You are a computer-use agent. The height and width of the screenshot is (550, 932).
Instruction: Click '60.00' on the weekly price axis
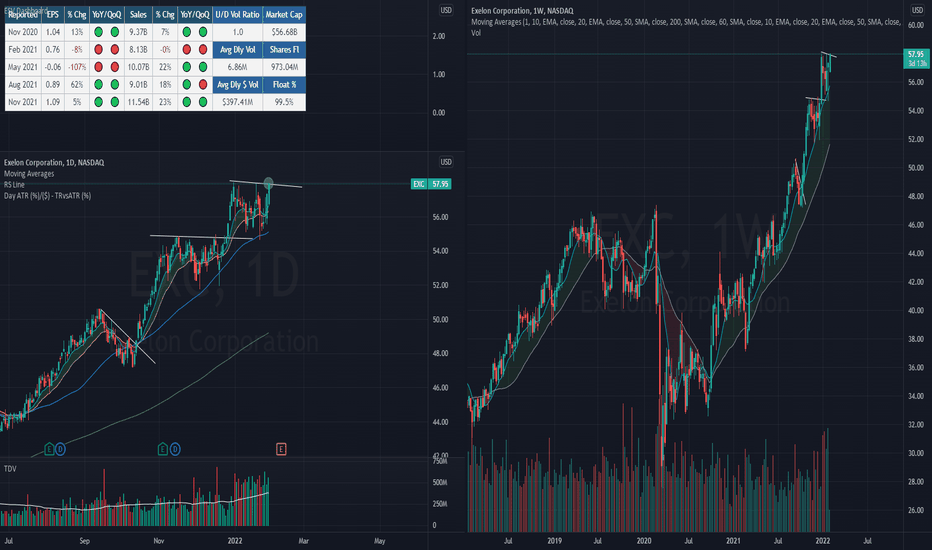(916, 25)
